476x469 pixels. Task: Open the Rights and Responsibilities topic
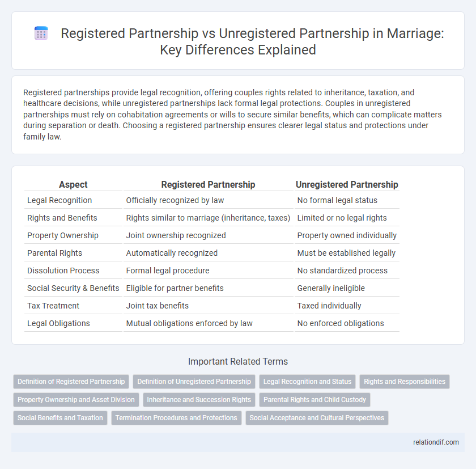tap(404, 382)
